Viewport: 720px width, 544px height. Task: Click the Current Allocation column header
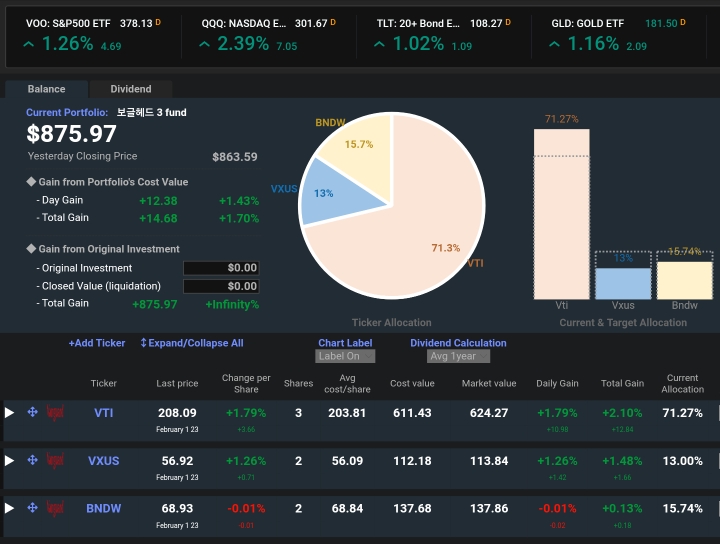(683, 383)
